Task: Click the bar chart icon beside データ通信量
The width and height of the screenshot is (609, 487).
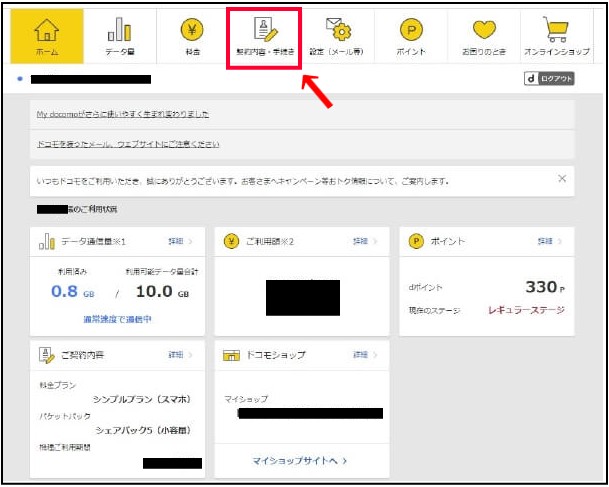Action: coord(47,241)
